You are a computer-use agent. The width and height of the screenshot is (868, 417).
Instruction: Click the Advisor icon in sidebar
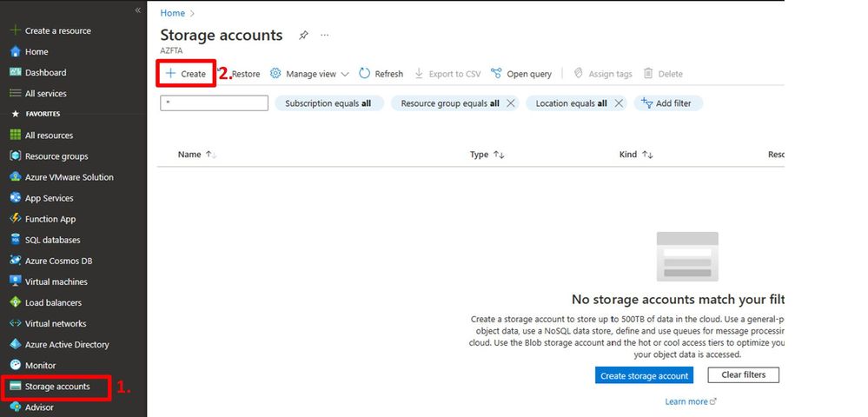point(16,407)
